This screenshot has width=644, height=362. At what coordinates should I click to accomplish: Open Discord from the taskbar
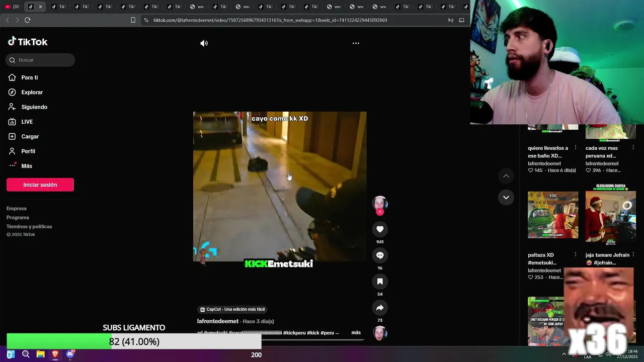(70, 354)
